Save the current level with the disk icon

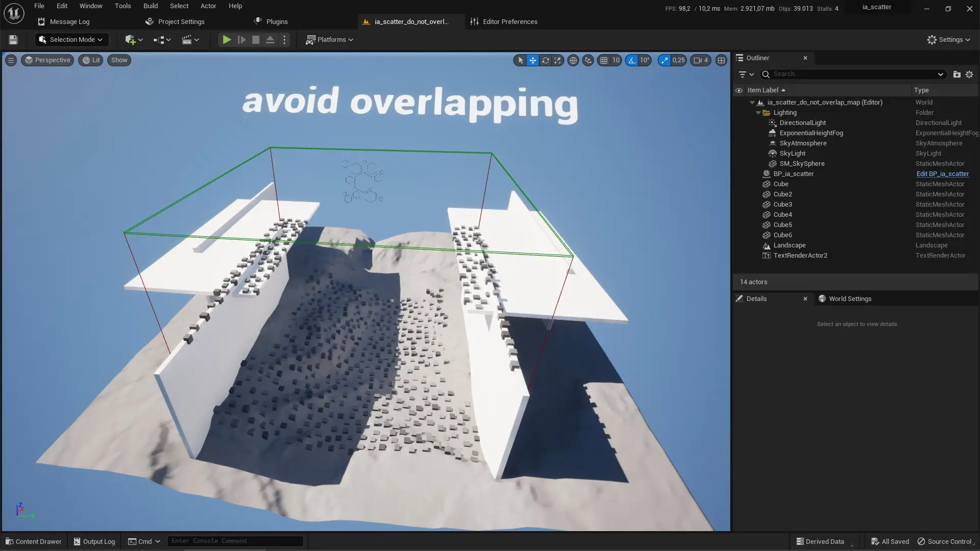click(x=13, y=40)
